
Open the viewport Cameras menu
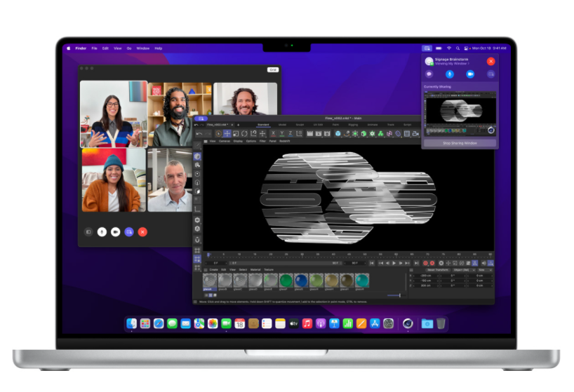pos(225,141)
